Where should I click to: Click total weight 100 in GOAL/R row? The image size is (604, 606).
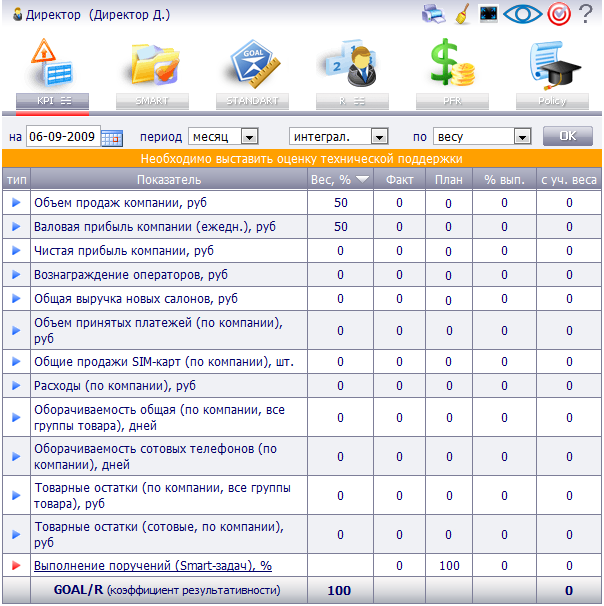point(339,591)
